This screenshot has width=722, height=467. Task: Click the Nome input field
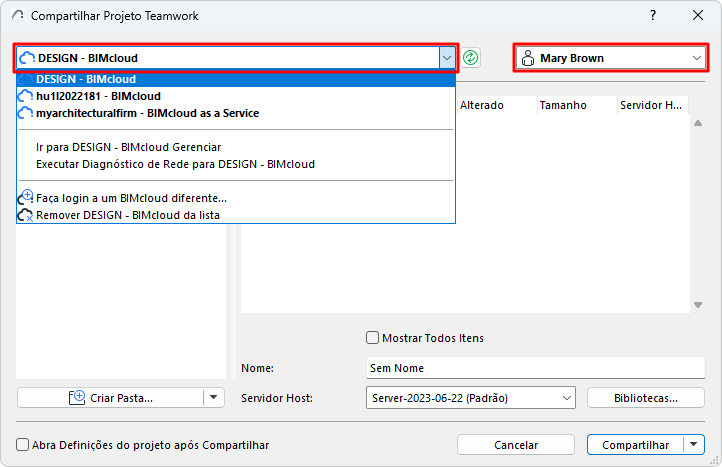(x=535, y=368)
